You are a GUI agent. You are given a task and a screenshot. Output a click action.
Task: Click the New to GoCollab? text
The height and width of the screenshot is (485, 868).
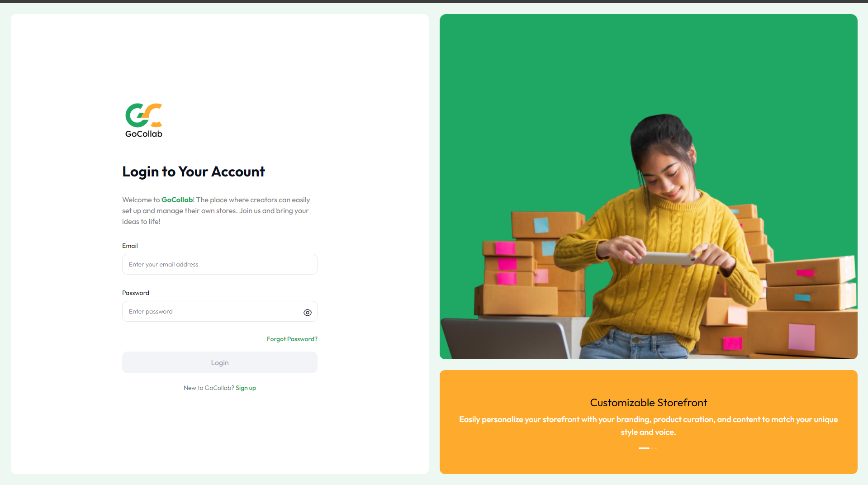pos(209,388)
